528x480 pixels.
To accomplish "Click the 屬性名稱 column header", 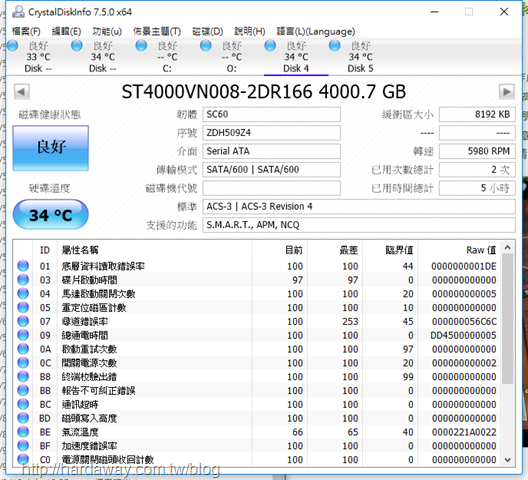I will pyautogui.click(x=155, y=250).
